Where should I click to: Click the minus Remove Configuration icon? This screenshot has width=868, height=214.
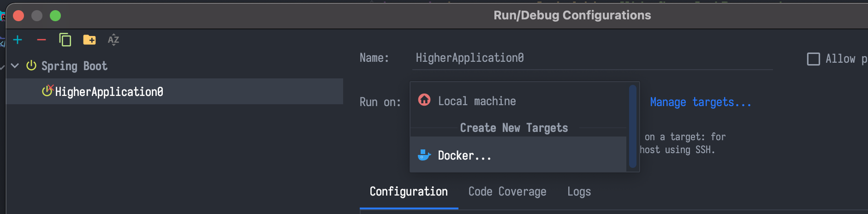42,40
